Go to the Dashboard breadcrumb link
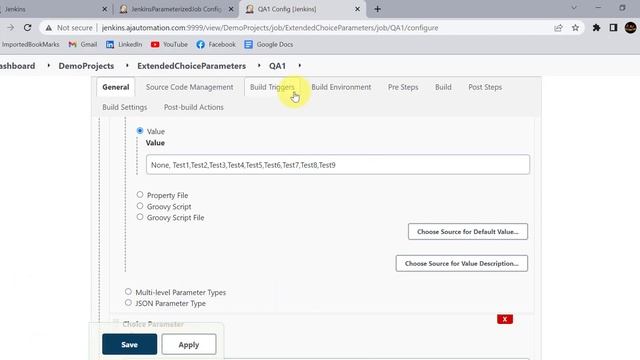Screen dimensions: 640x360 tap(17, 66)
